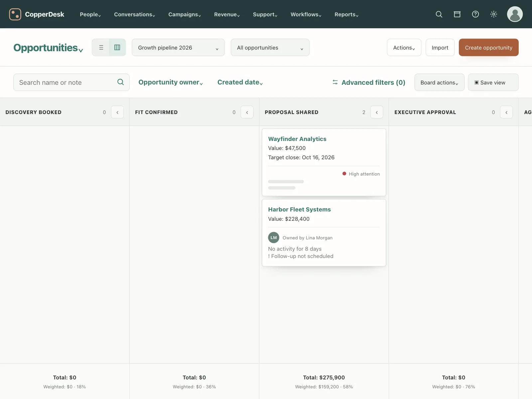Click High attention label

coord(364,174)
